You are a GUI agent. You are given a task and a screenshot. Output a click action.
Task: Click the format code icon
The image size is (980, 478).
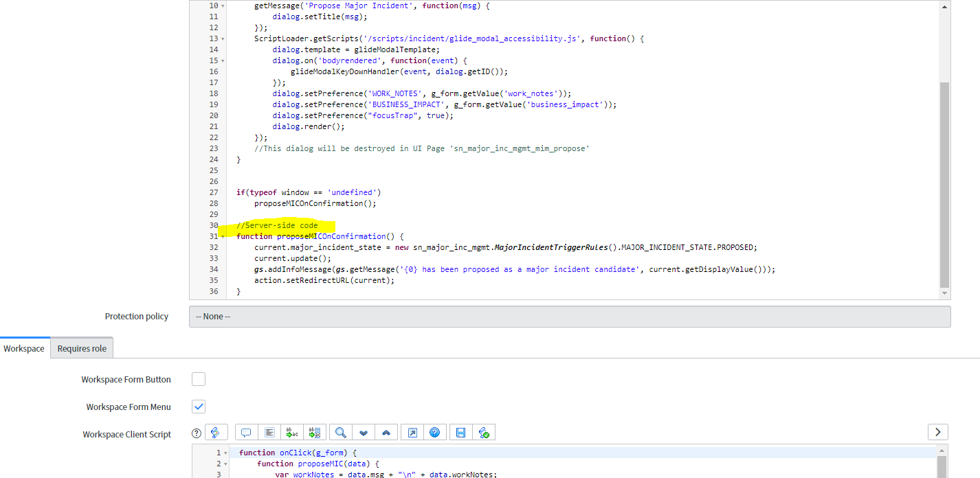[x=269, y=433]
